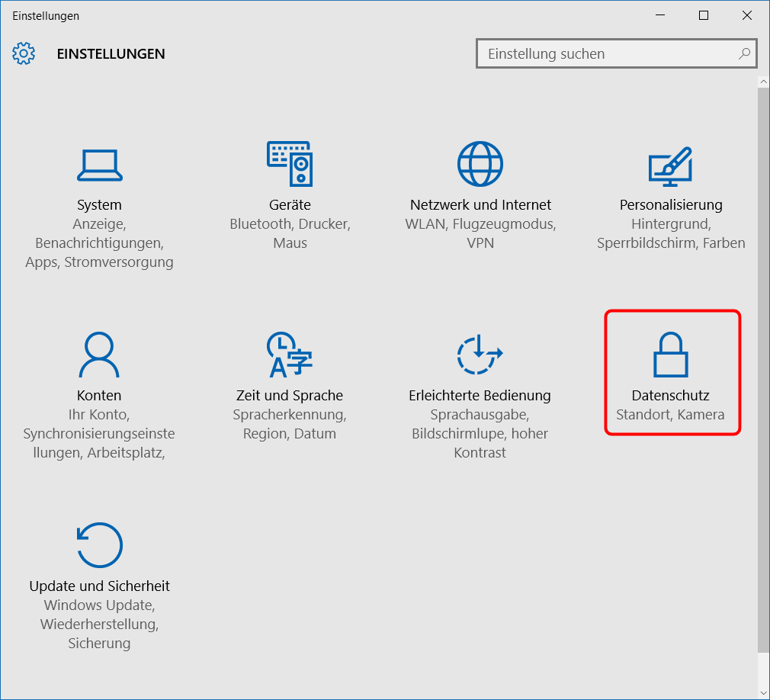Open the System laptop icon
770x700 pixels.
(99, 164)
